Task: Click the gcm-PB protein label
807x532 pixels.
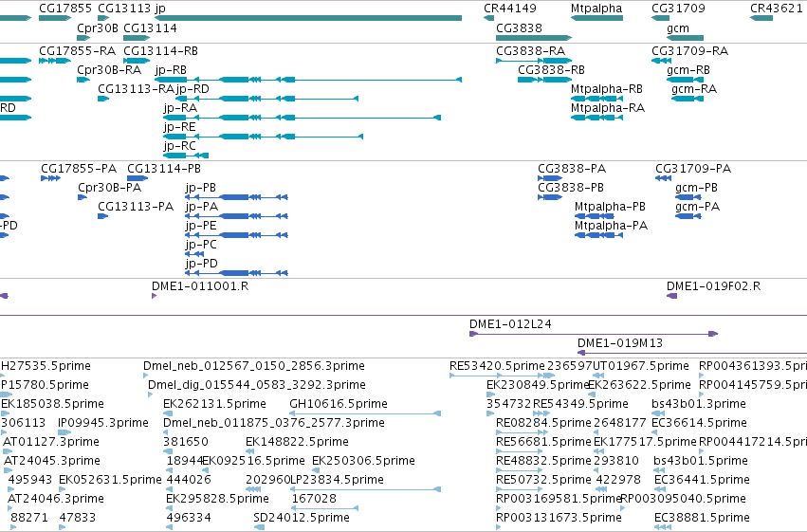Action: click(x=696, y=188)
